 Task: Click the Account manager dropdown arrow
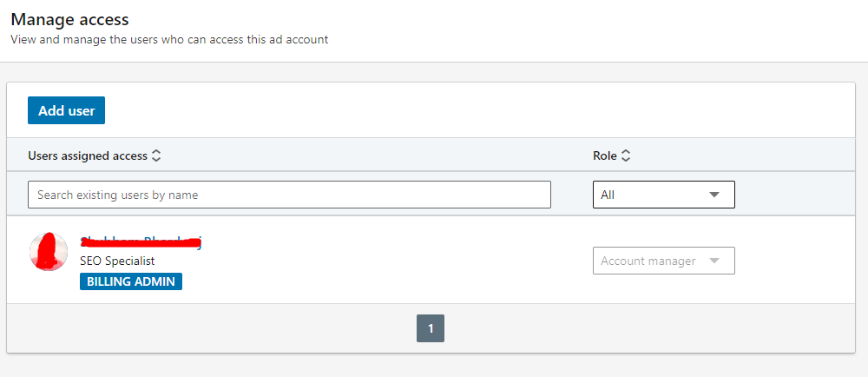(714, 261)
